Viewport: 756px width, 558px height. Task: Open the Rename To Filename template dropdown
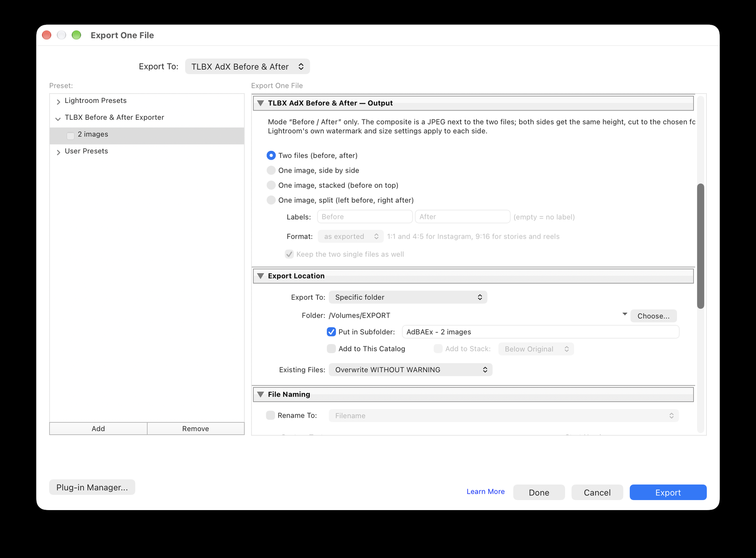[504, 416]
